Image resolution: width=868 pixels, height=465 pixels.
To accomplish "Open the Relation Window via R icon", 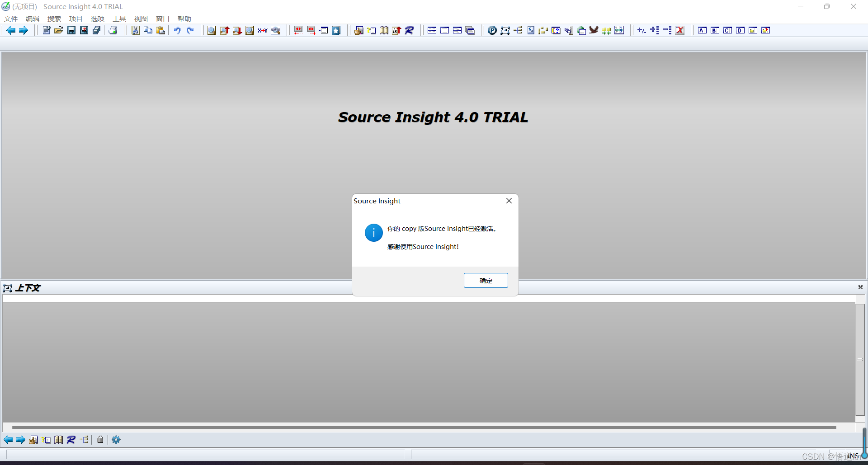I will point(409,30).
